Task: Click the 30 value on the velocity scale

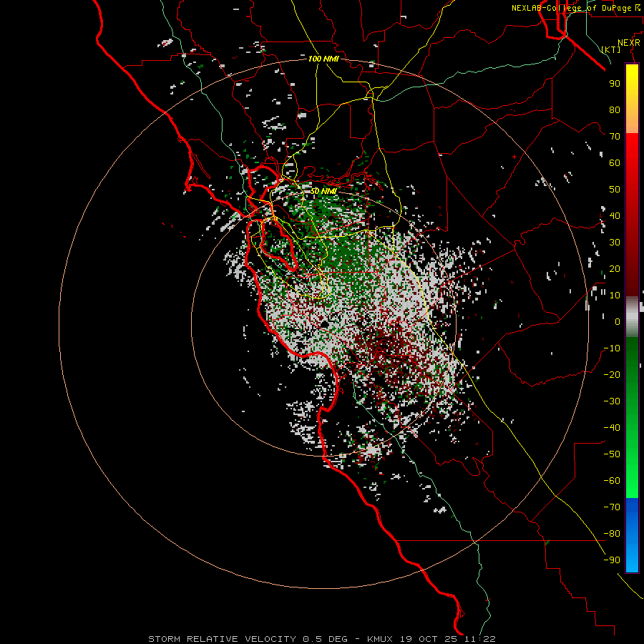Action: pos(615,243)
